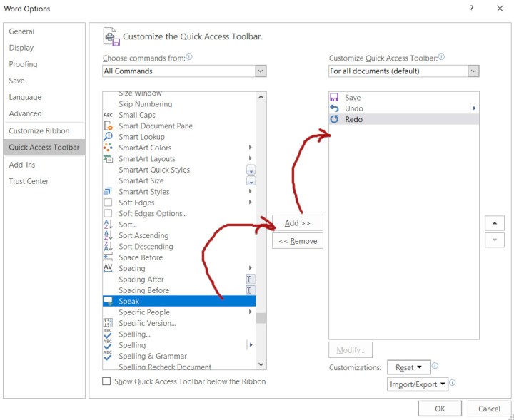The height and width of the screenshot is (420, 514).
Task: Open the Choose commands from dropdown
Action: pos(261,71)
